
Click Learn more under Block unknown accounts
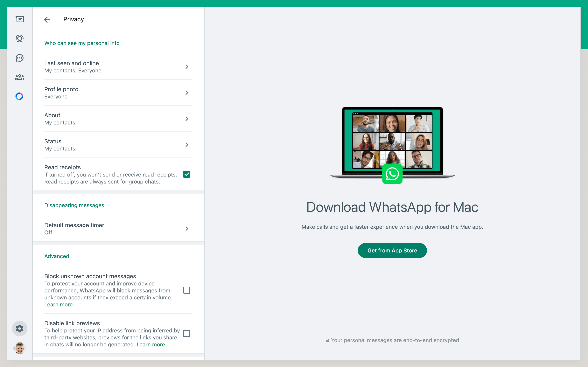58,305
